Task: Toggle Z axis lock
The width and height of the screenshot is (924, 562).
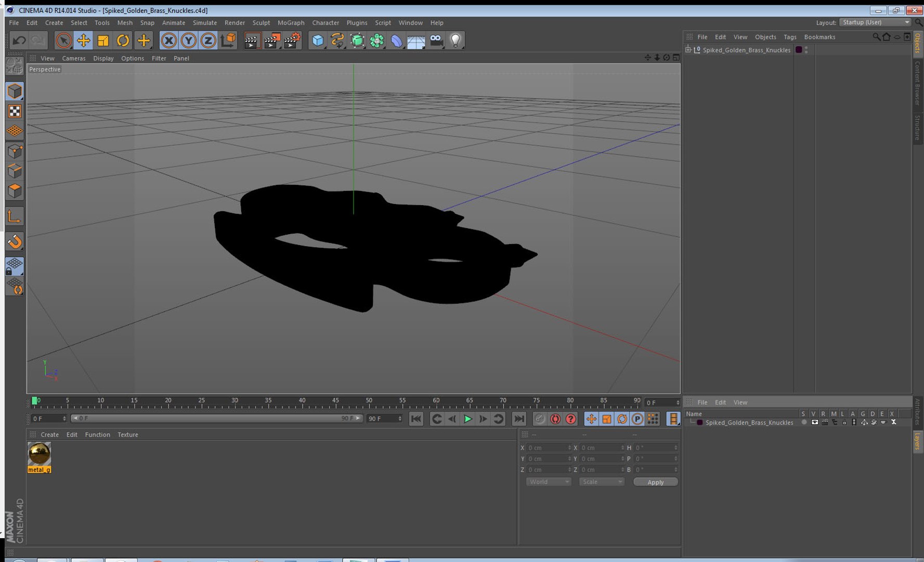Action: pos(208,40)
